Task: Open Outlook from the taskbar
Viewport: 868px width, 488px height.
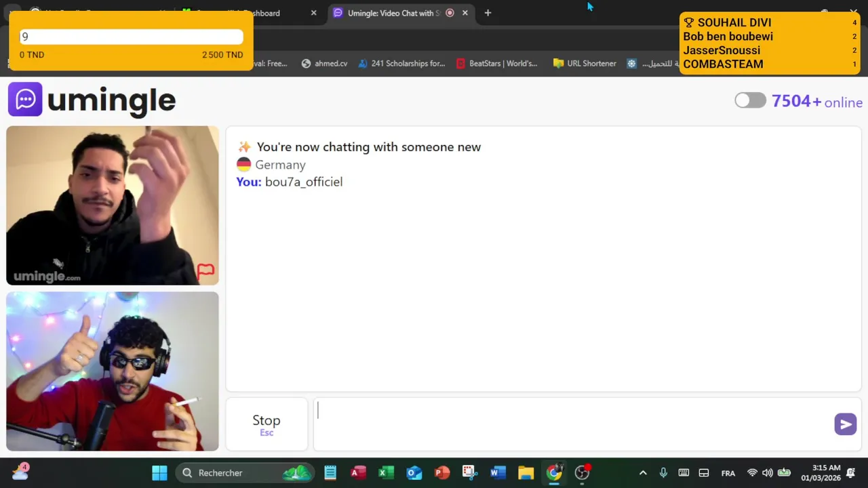Action: pos(414,473)
